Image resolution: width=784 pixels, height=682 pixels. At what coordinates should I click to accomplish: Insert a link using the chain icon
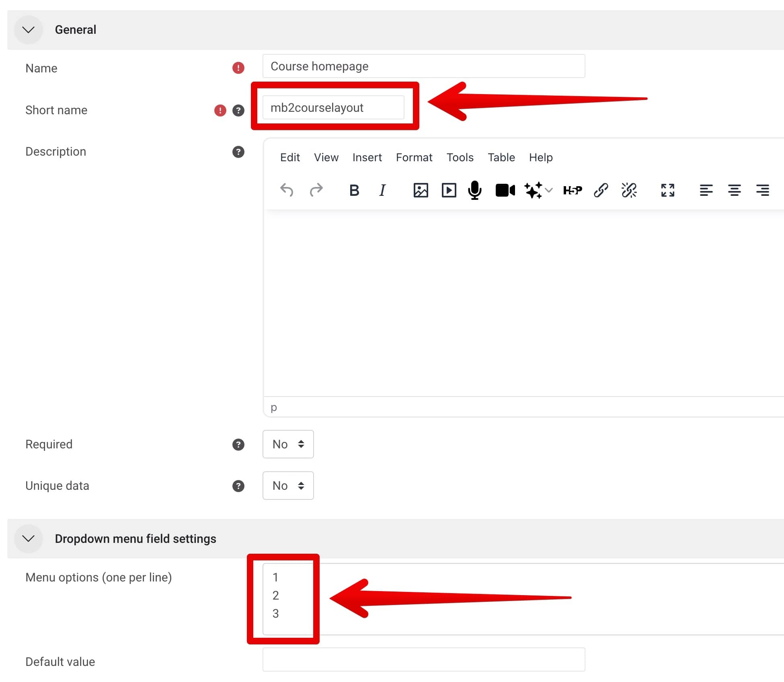click(x=601, y=190)
